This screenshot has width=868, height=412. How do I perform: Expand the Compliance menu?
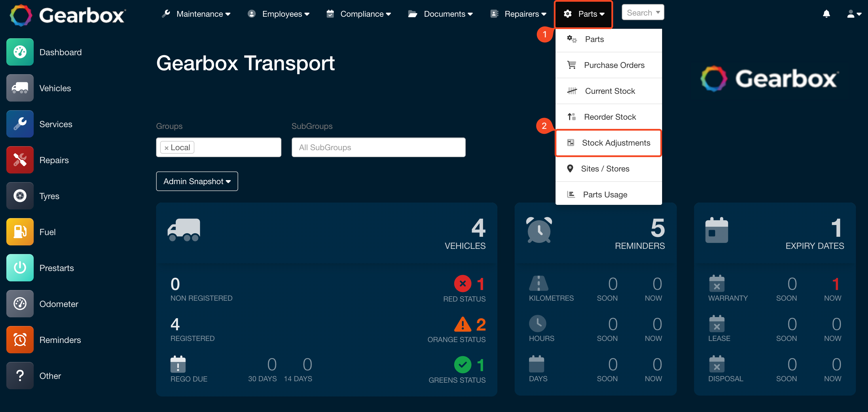coord(359,14)
